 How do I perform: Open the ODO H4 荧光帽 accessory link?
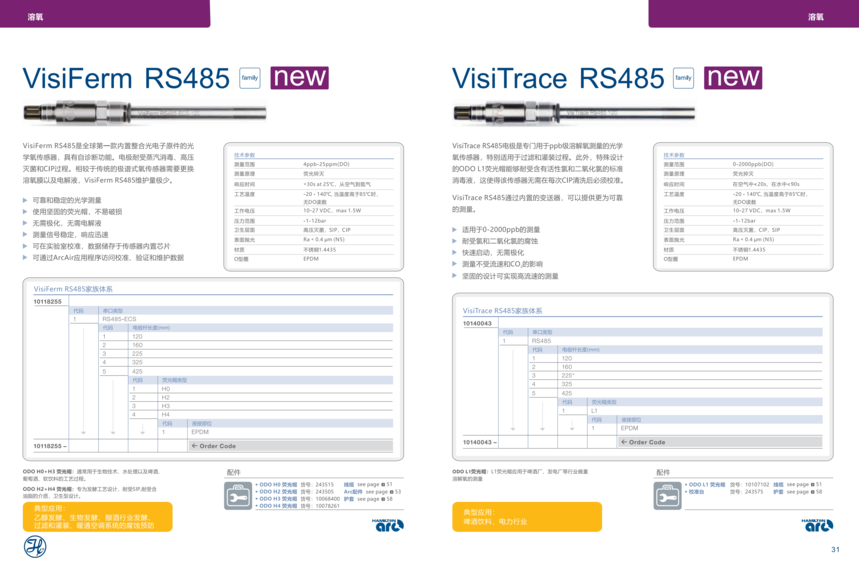click(277, 506)
